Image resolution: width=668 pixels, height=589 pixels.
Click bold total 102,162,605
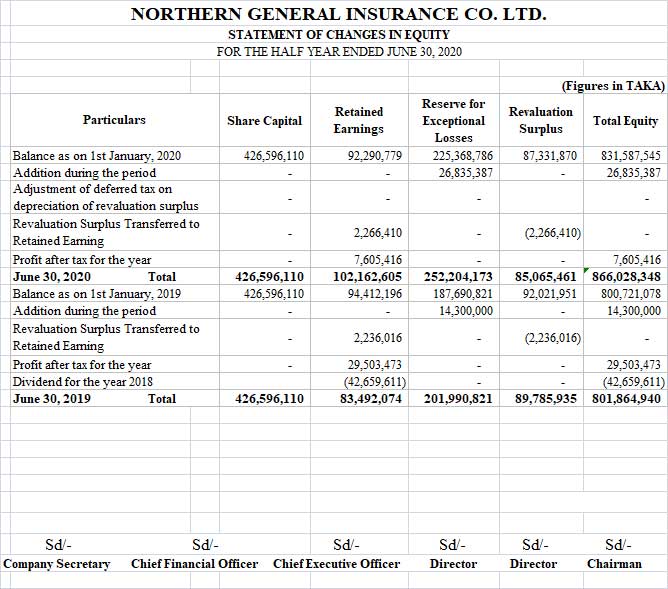[367, 277]
